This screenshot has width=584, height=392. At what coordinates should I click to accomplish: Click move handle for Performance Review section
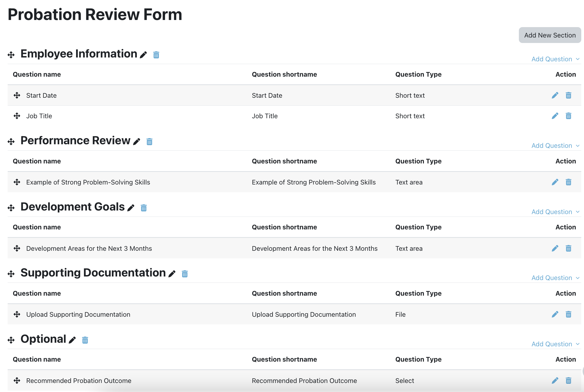(11, 142)
